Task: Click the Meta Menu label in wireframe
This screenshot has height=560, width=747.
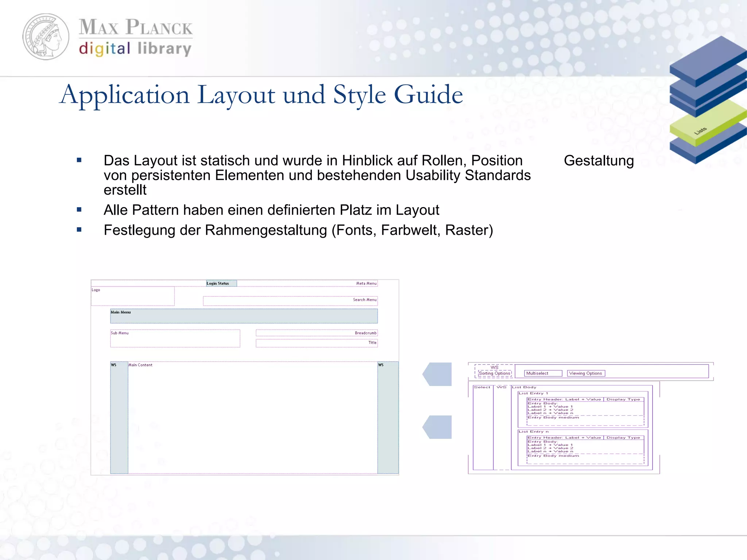Action: (x=366, y=283)
